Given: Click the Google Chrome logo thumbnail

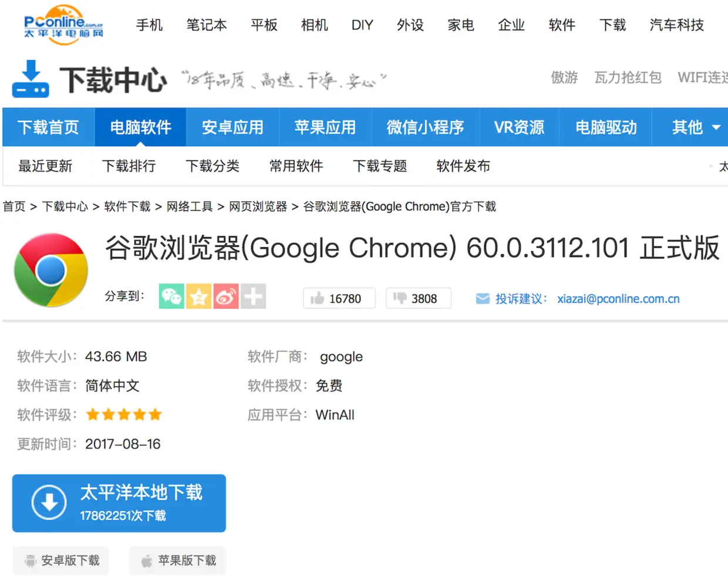Looking at the screenshot, I should (x=51, y=270).
